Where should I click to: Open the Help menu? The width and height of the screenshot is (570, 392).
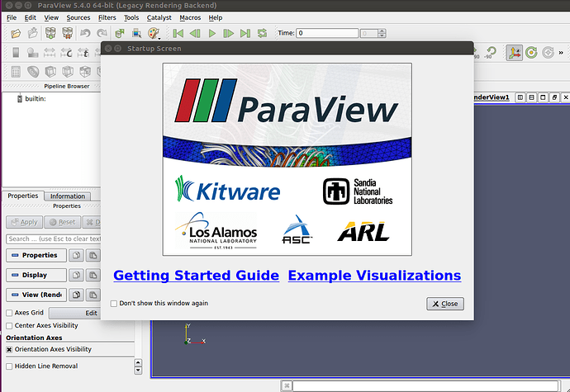(216, 17)
